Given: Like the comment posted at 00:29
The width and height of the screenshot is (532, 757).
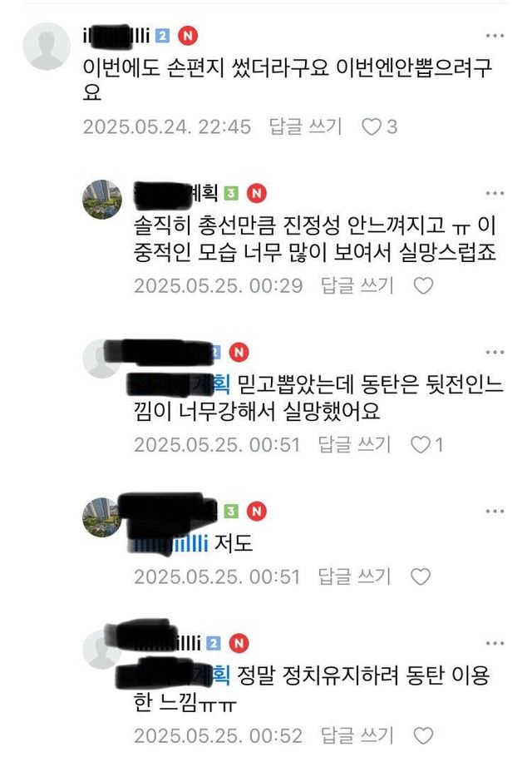Looking at the screenshot, I should 423,286.
